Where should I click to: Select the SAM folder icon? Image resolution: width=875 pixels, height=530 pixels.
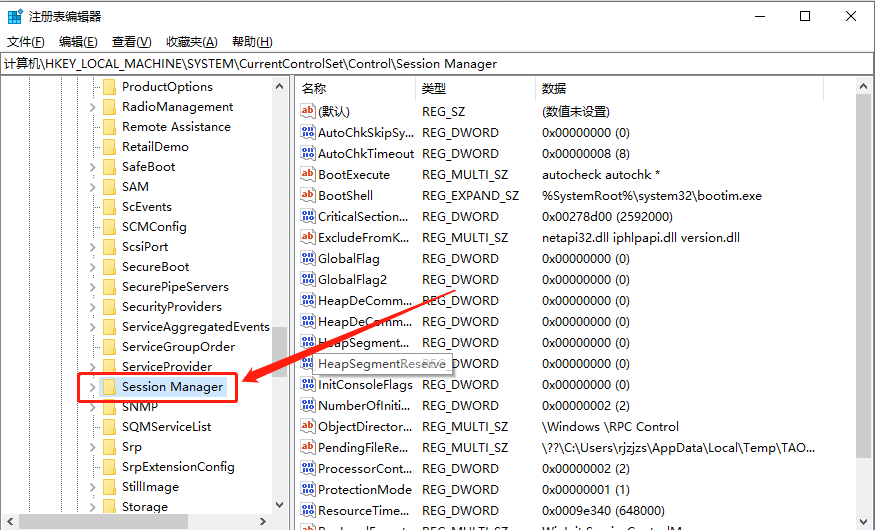point(109,187)
